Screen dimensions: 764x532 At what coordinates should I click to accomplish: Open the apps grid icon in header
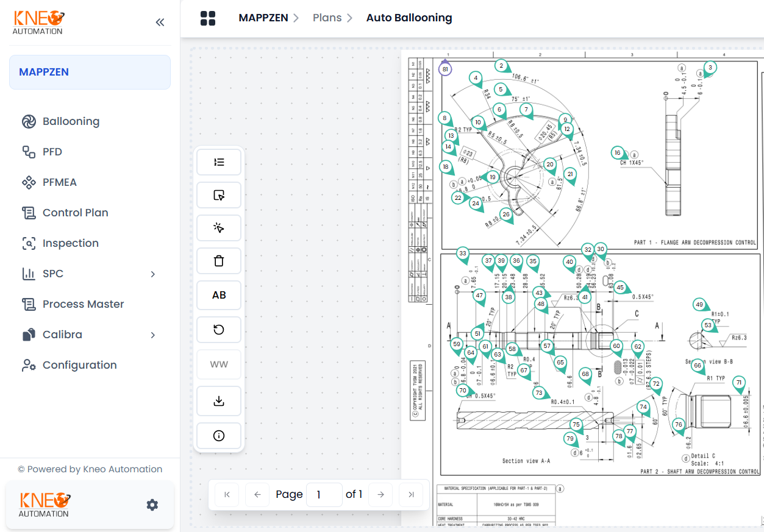pyautogui.click(x=208, y=18)
